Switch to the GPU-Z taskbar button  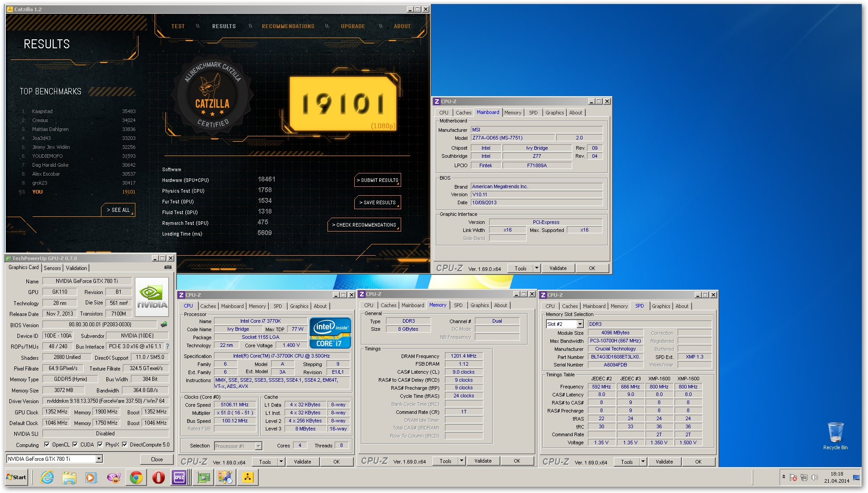204,477
